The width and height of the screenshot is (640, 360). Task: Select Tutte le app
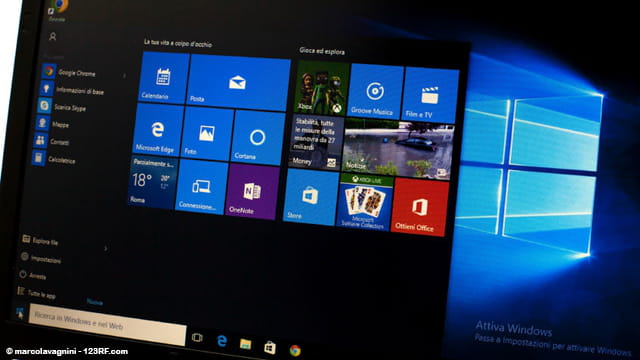coord(36,293)
